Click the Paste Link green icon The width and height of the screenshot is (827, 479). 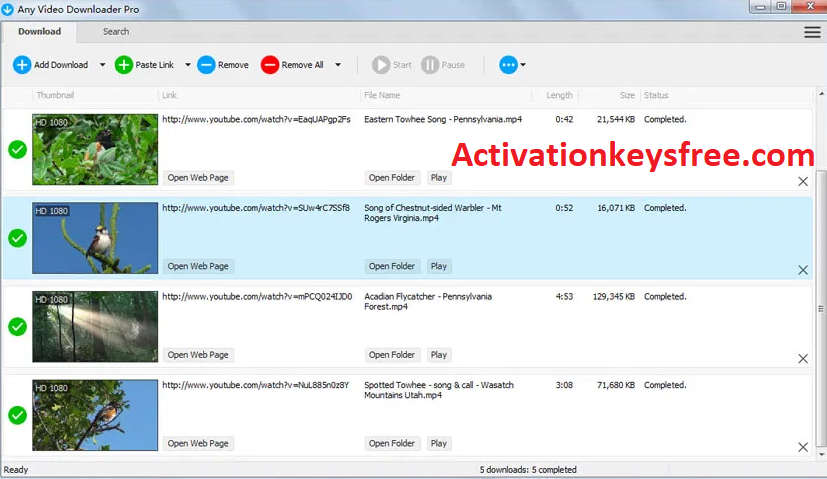pos(123,65)
